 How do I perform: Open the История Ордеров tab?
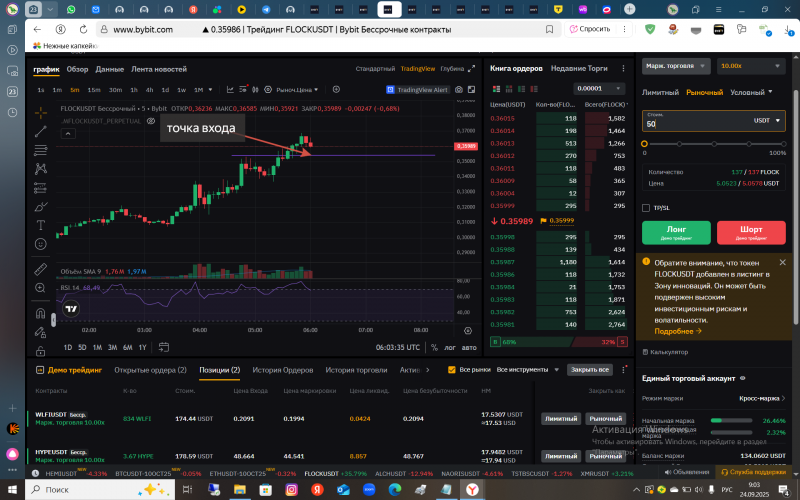(x=283, y=370)
